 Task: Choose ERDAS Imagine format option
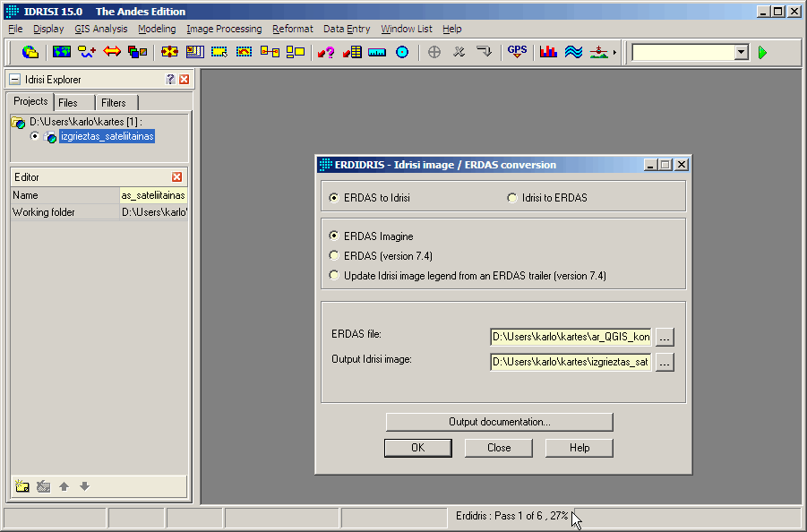334,236
